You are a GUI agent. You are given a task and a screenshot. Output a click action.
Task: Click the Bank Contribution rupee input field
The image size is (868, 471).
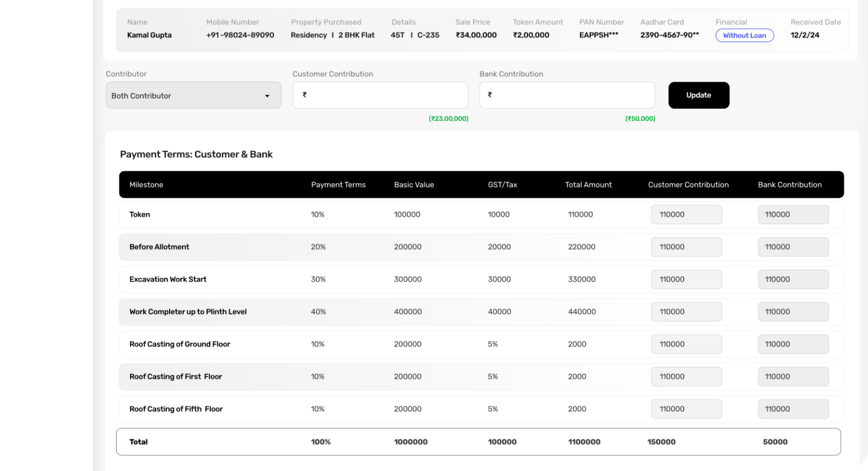[567, 95]
